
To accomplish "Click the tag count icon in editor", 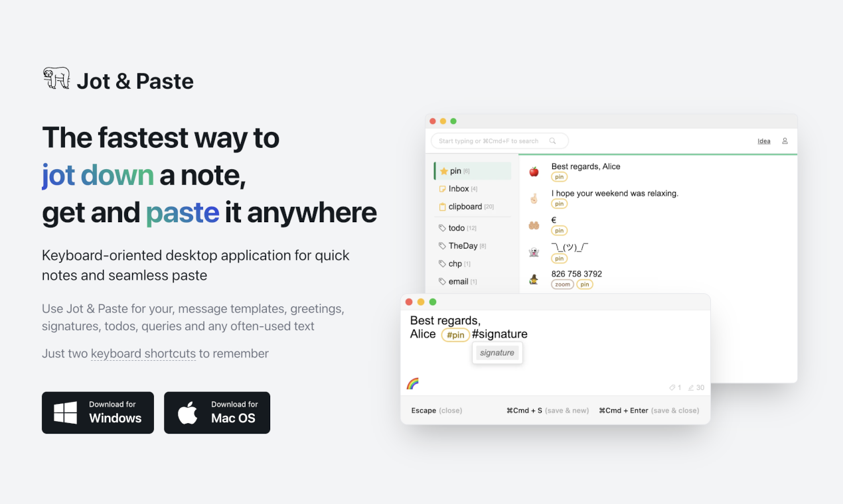I will point(672,387).
